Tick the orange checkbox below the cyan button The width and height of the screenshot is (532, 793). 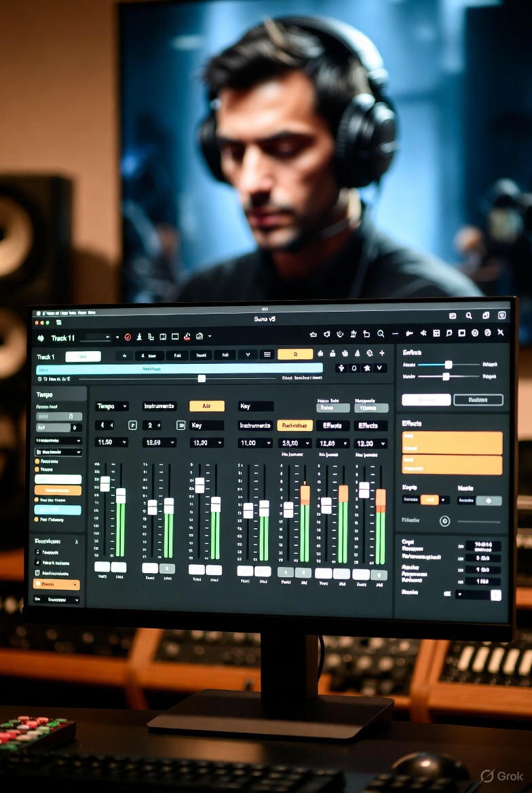click(37, 519)
